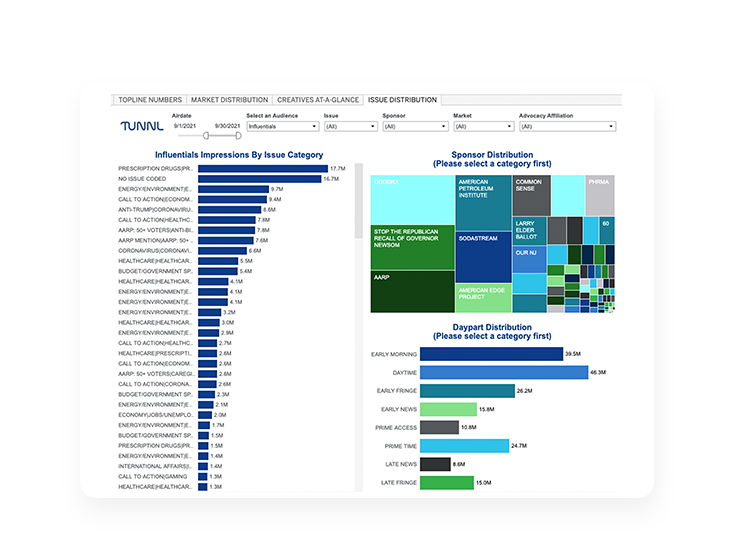Screen dimensions: 733x551
Task: Select the Early Morning 39.5M bar
Action: [491, 354]
